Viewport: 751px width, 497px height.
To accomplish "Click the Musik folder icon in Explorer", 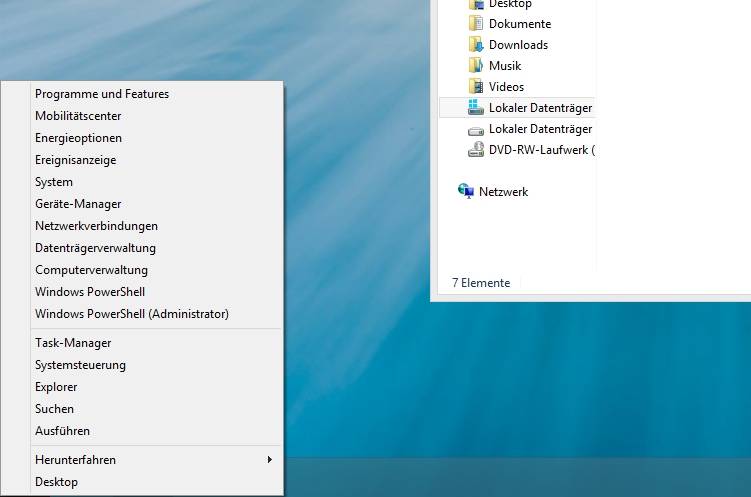I will [476, 66].
